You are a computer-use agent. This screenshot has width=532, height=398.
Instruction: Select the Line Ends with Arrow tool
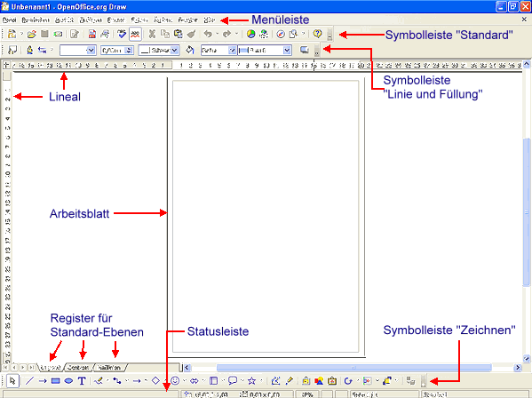point(43,381)
